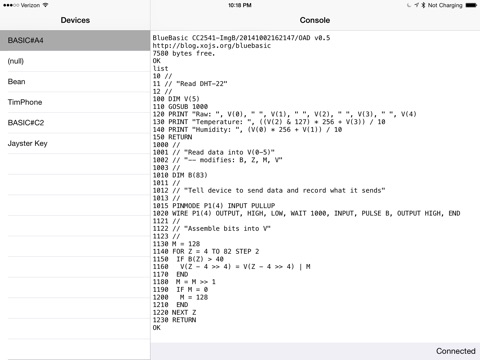
Task: Tap the '7580 bytes free.' line
Action: click(x=184, y=53)
